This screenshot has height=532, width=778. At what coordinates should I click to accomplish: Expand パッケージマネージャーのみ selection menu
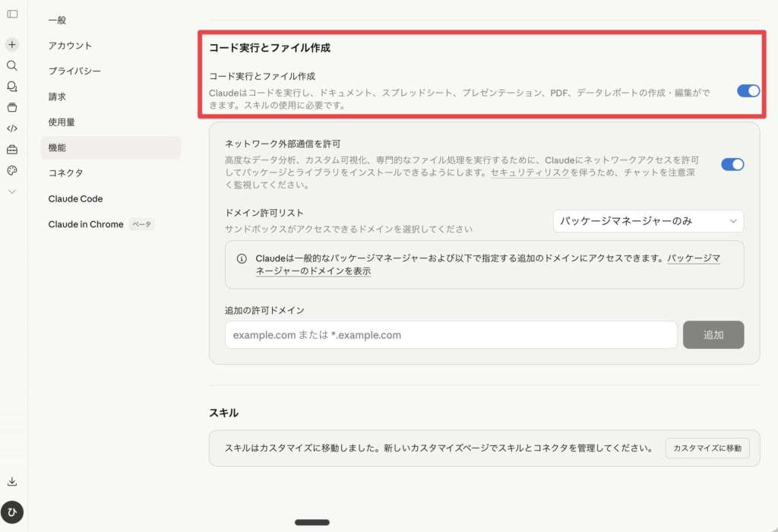coord(647,221)
